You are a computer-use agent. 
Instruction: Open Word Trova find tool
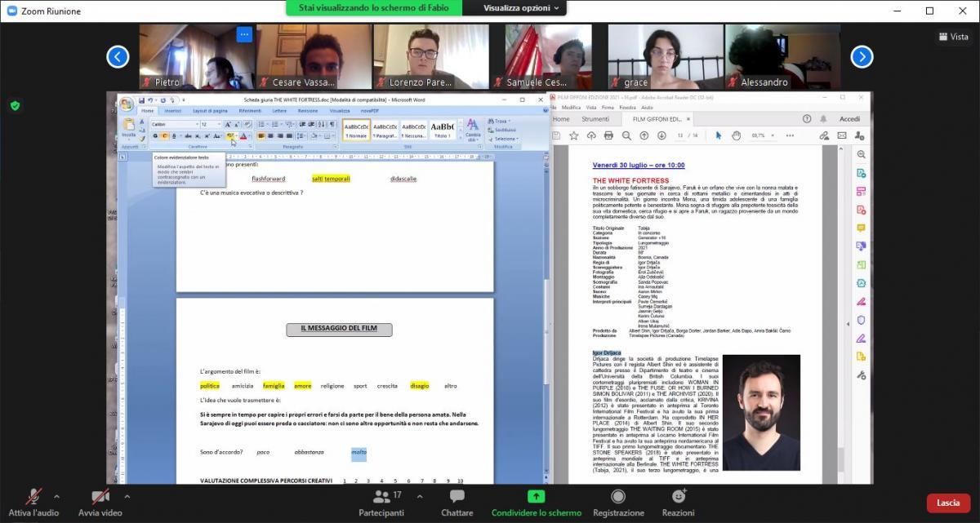tap(499, 121)
